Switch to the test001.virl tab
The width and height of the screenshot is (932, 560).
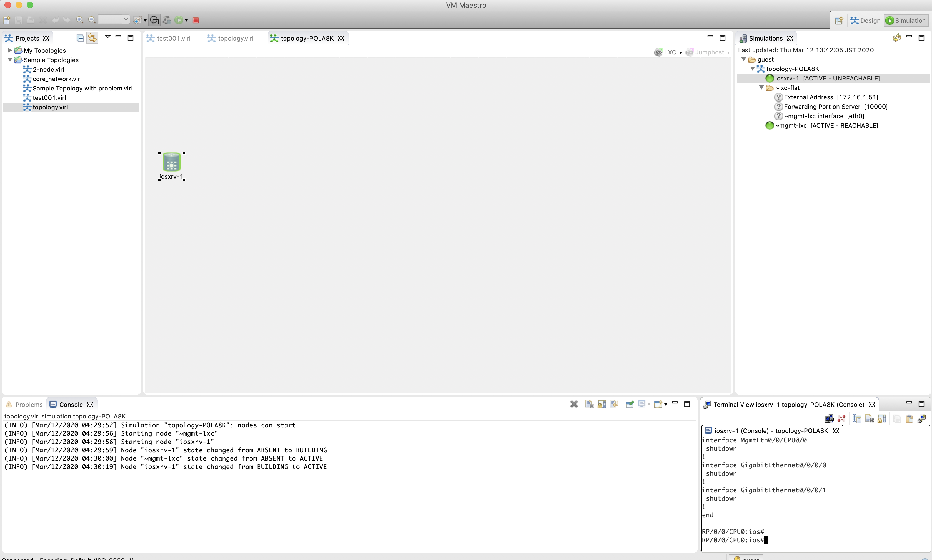point(173,38)
